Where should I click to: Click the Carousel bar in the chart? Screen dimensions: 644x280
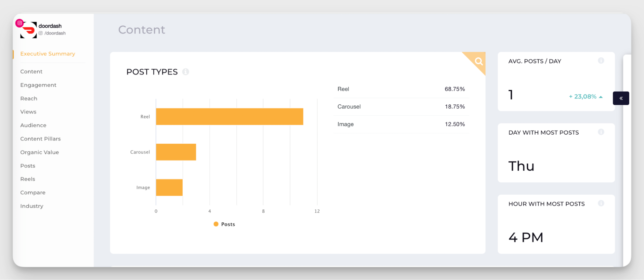176,152
